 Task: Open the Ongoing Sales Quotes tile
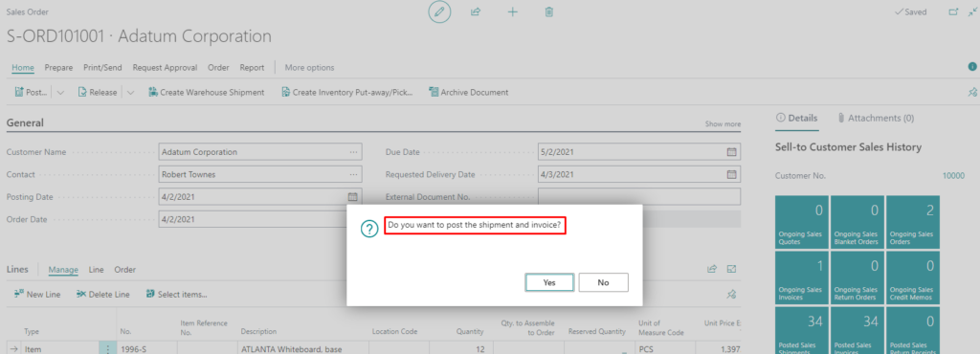tap(801, 222)
